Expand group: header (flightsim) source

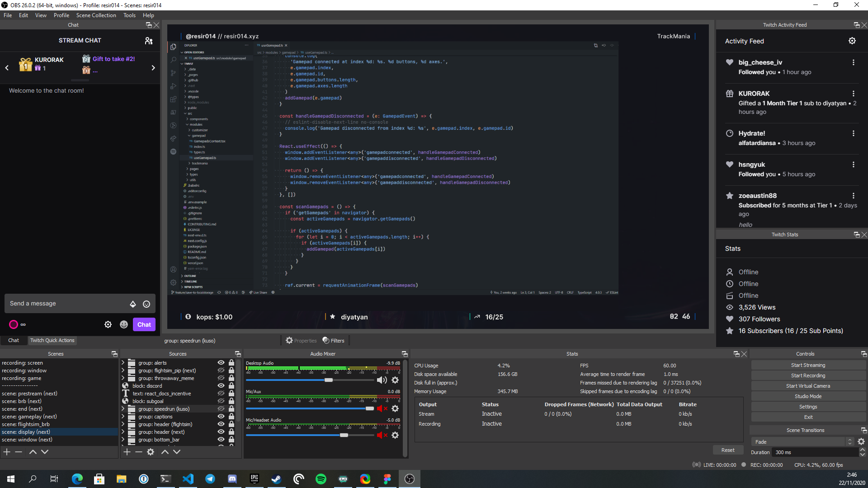click(123, 424)
